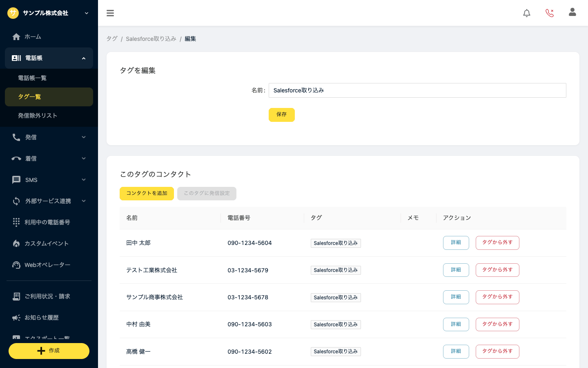The height and width of the screenshot is (368, 588).
Task: Open the user profile icon
Action: tap(572, 12)
